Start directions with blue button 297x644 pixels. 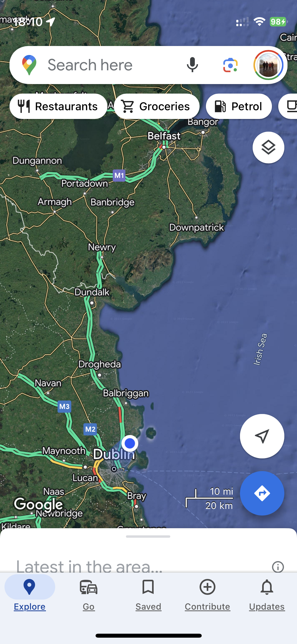coord(262,493)
